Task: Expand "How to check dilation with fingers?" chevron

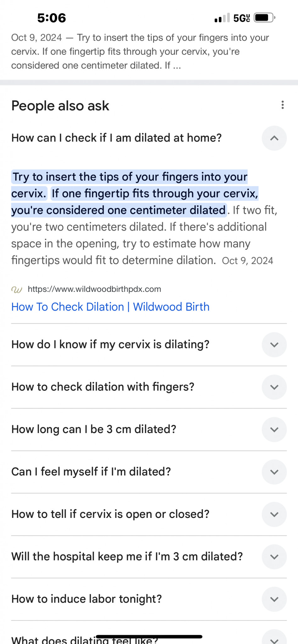Action: click(274, 387)
